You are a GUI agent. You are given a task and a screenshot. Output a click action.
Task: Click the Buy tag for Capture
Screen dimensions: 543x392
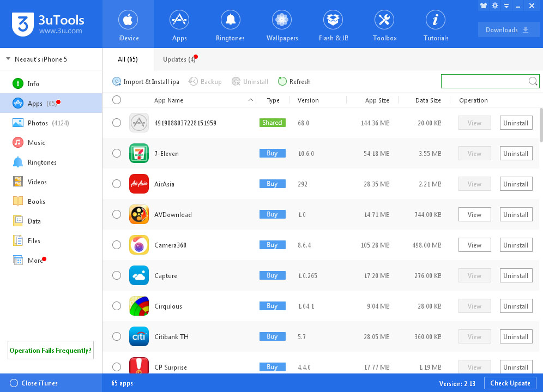(272, 275)
